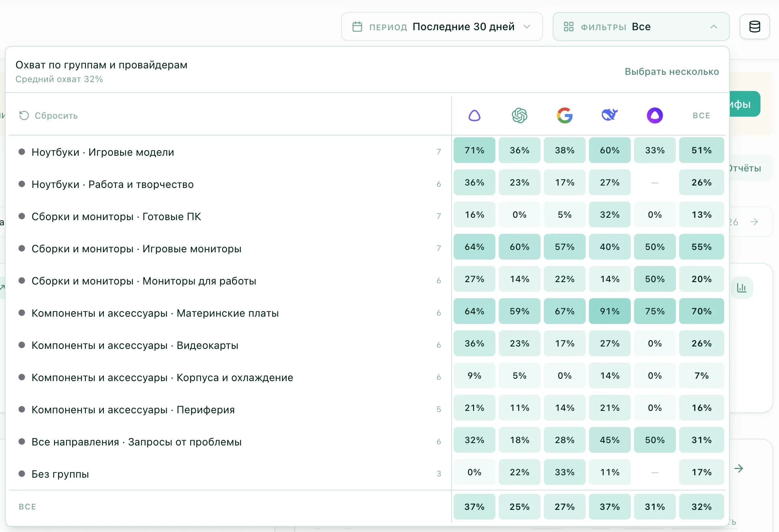The width and height of the screenshot is (779, 532).
Task: Click the 32% overall total cell
Action: [x=702, y=507]
